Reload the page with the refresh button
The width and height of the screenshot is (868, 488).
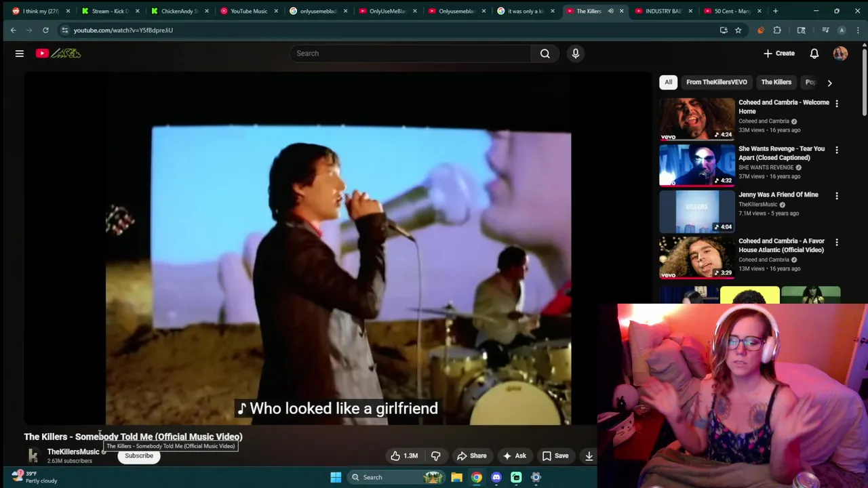click(45, 30)
